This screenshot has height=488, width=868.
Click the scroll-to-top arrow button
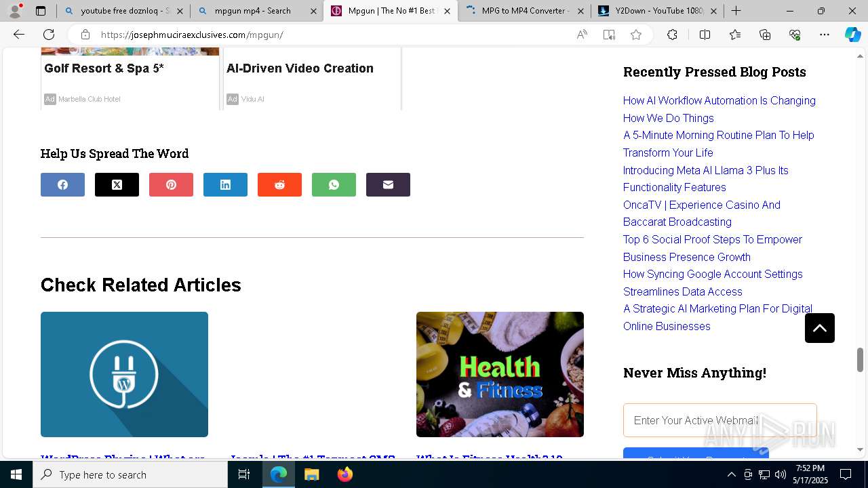point(820,328)
